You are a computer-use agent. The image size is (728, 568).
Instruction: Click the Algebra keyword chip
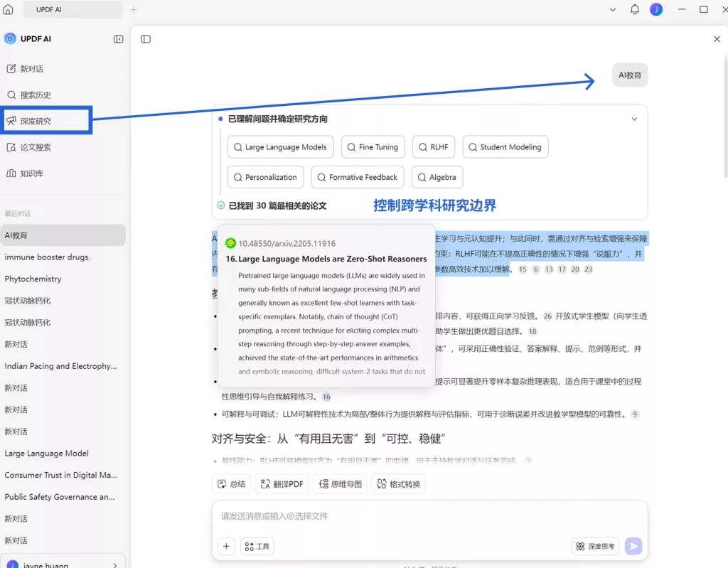pos(437,177)
